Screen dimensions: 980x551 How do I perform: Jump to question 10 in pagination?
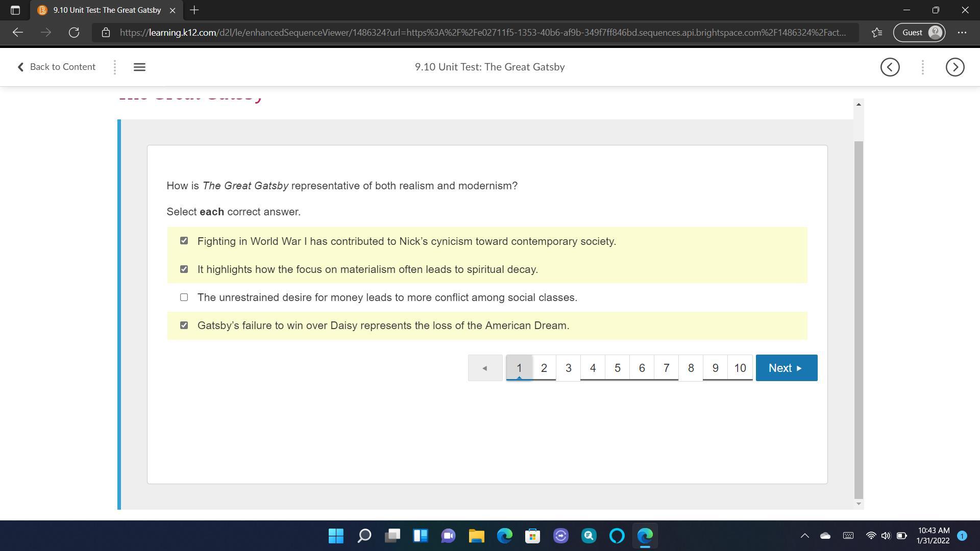tap(740, 368)
